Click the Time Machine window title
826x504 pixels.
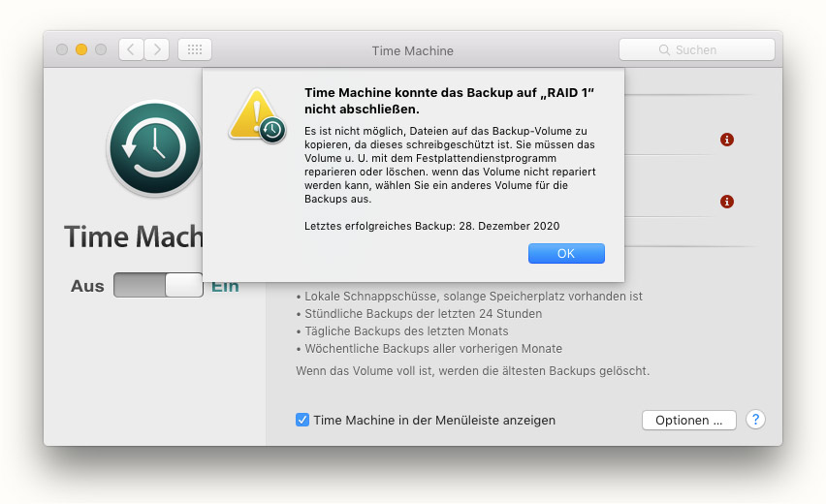tap(412, 50)
